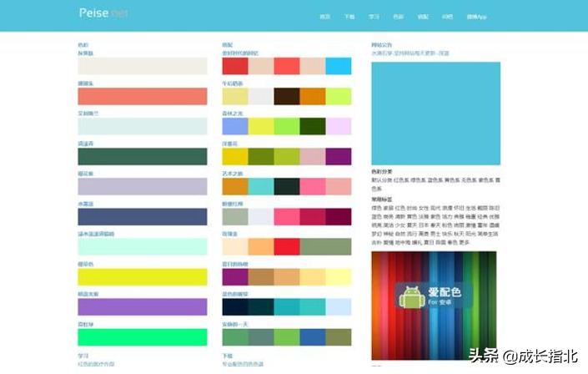Open the 首页 menu item in header
This screenshot has width=588, height=374.
tap(324, 17)
